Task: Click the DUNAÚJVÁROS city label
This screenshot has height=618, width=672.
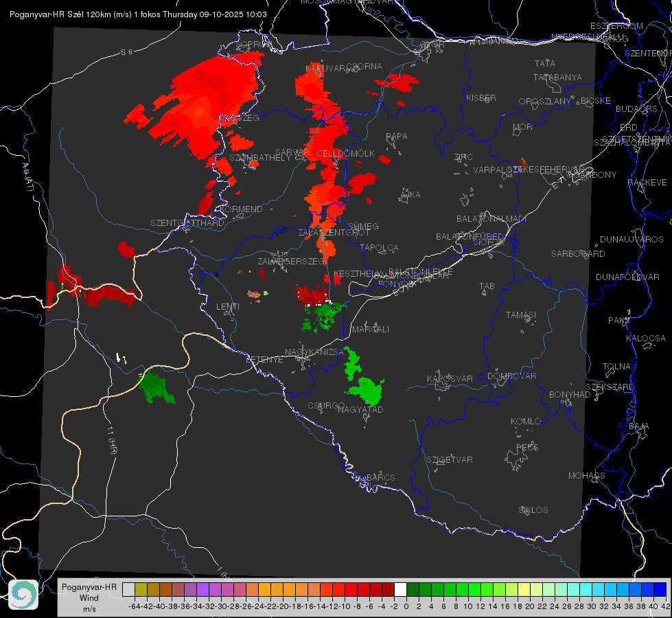Action: click(632, 240)
